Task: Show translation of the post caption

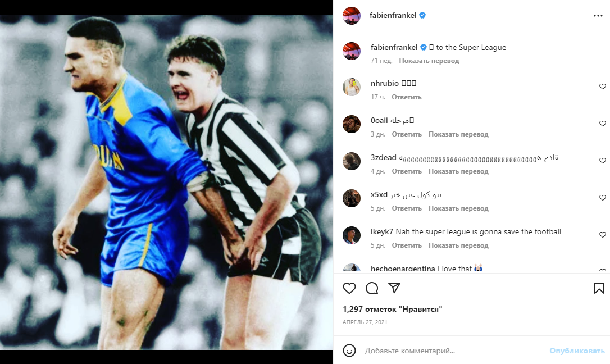Action: coord(429,61)
